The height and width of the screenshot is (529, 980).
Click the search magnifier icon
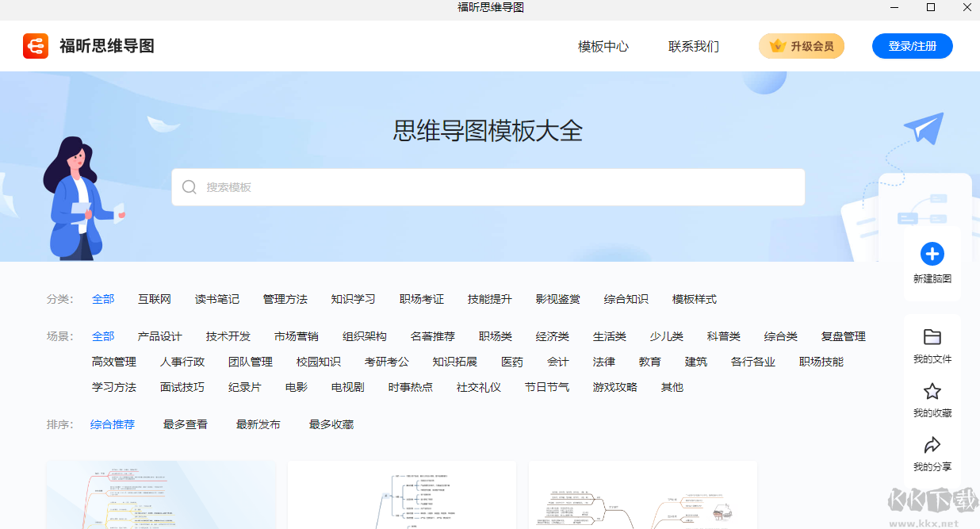click(189, 186)
